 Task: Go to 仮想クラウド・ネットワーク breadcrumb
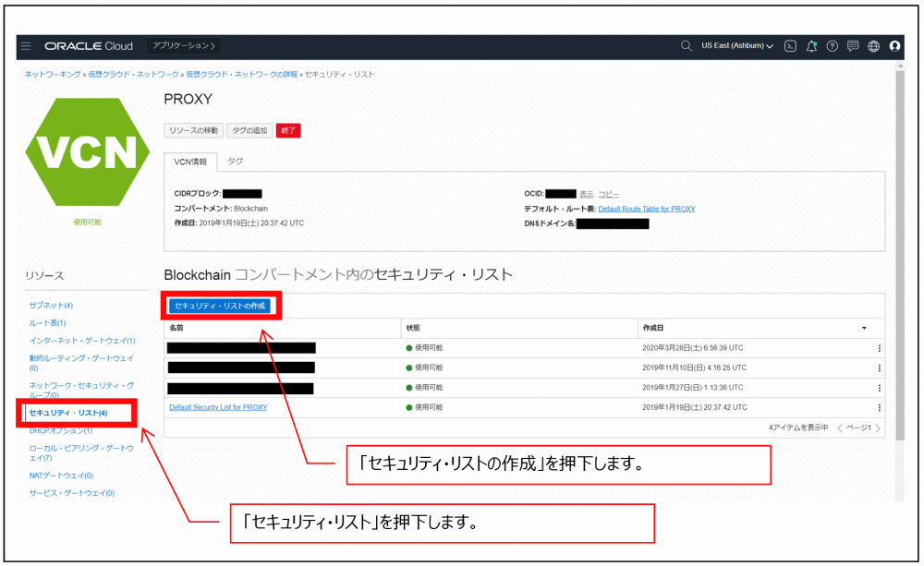pos(133,75)
